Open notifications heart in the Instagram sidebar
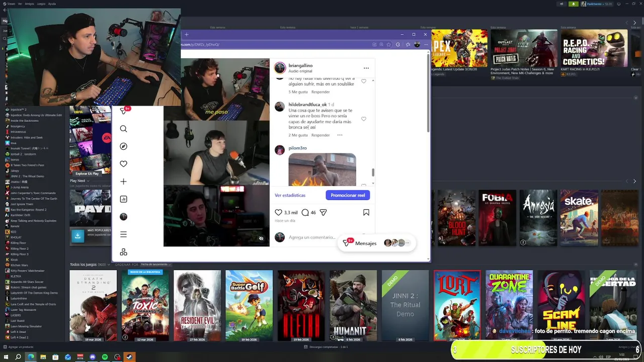The width and height of the screenshot is (644, 362). 123,164
